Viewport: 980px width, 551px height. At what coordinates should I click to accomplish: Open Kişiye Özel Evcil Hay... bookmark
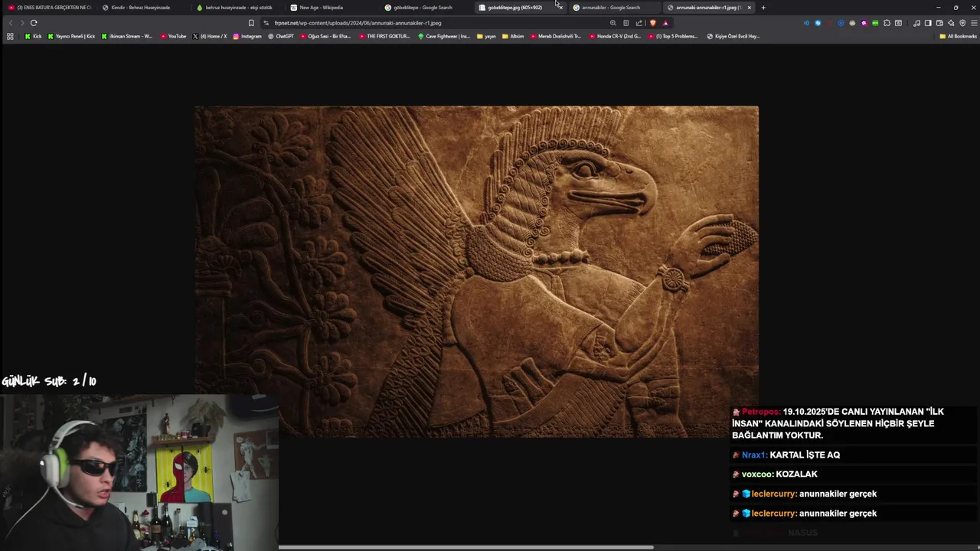click(733, 36)
